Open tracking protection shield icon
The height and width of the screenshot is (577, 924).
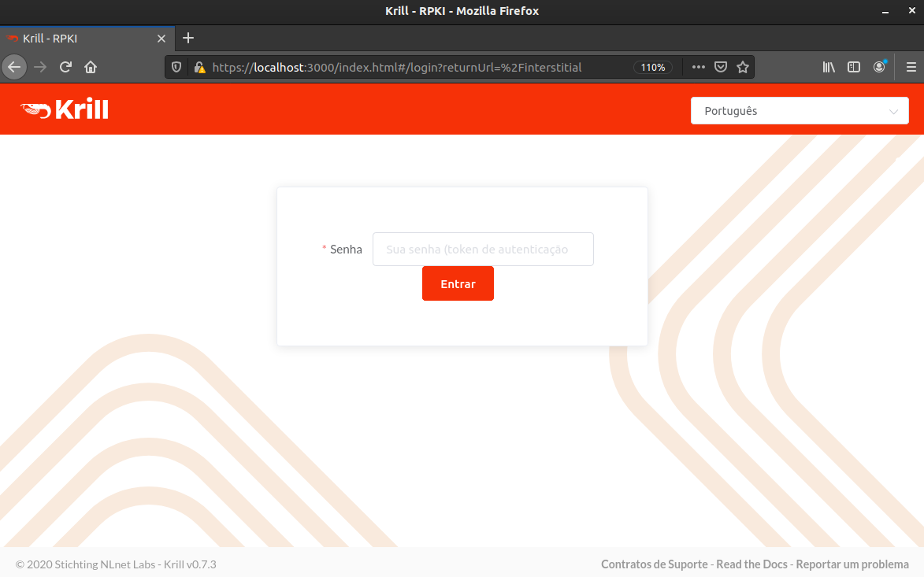(176, 67)
